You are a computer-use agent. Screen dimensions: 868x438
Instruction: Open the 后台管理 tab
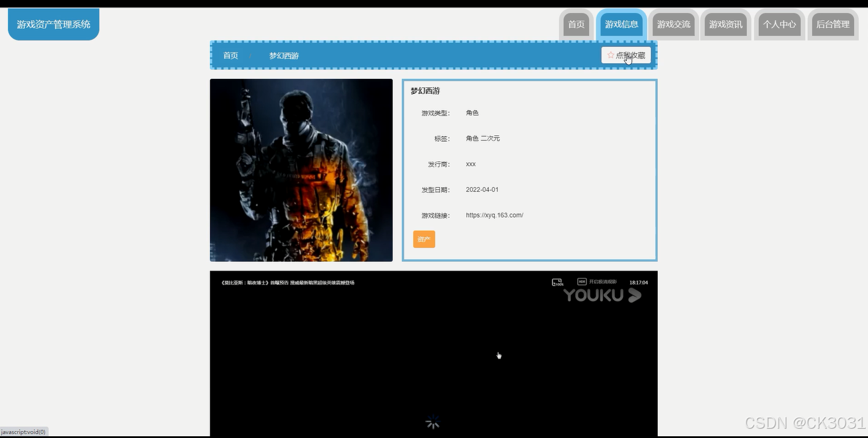point(833,24)
